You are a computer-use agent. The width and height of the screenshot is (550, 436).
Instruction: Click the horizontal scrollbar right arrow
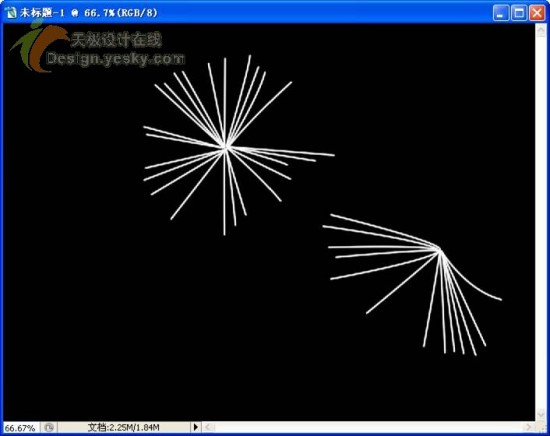[x=528, y=427]
